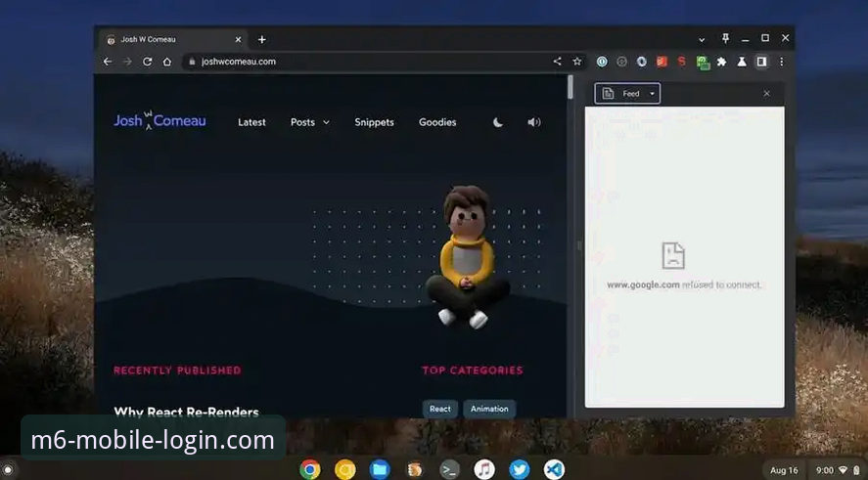Screen dimensions: 868x480
Task: Open Chrome three-dot menu
Action: (782, 62)
